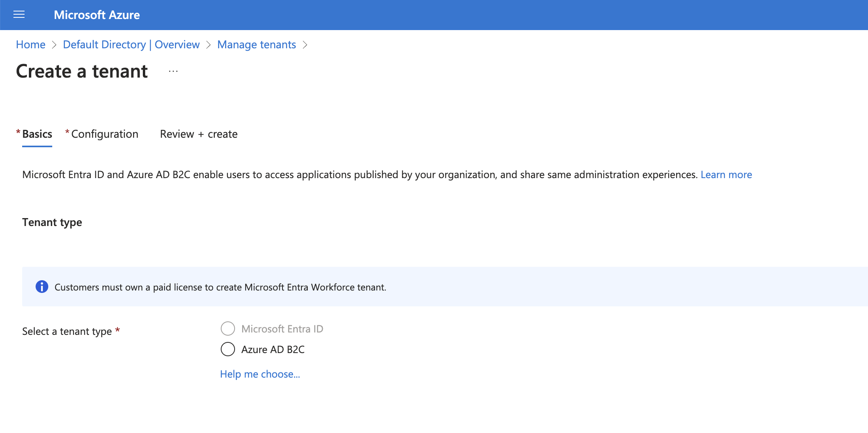The width and height of the screenshot is (868, 433).
Task: Select the Microsoft Entra ID radio button
Action: pyautogui.click(x=228, y=329)
